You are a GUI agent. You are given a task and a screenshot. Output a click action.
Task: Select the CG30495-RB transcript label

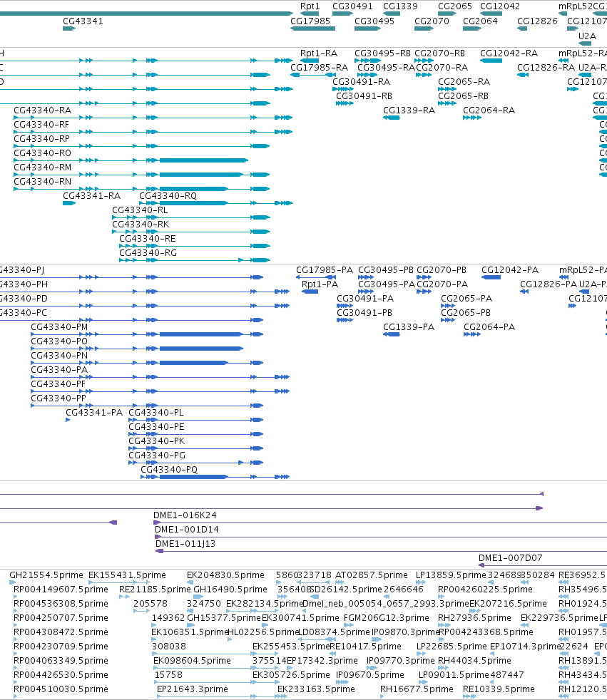pos(382,53)
